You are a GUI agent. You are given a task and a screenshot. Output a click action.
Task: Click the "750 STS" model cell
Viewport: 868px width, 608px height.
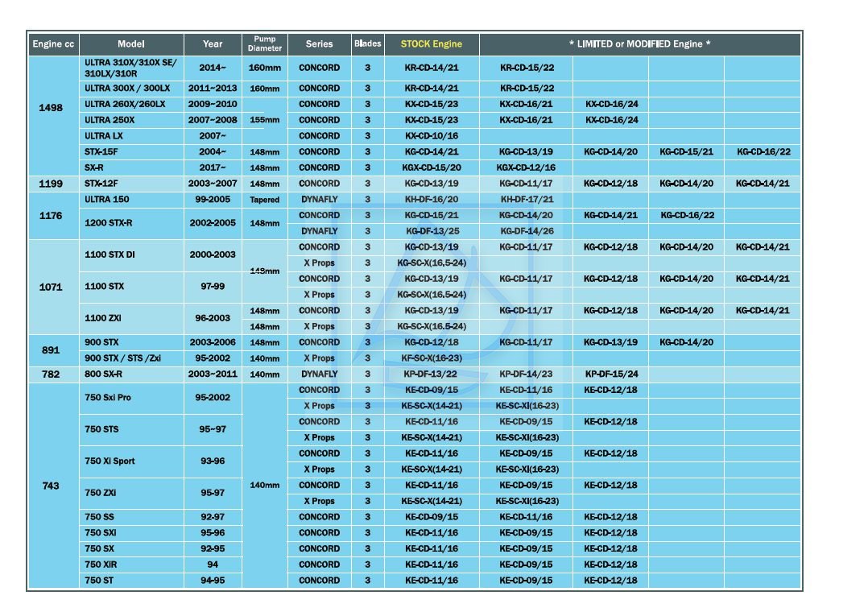pyautogui.click(x=131, y=430)
